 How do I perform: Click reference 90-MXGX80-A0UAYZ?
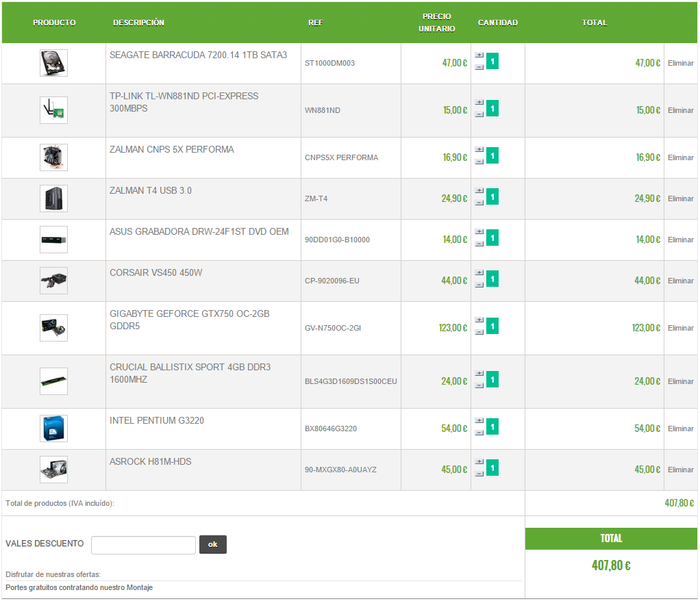click(340, 470)
